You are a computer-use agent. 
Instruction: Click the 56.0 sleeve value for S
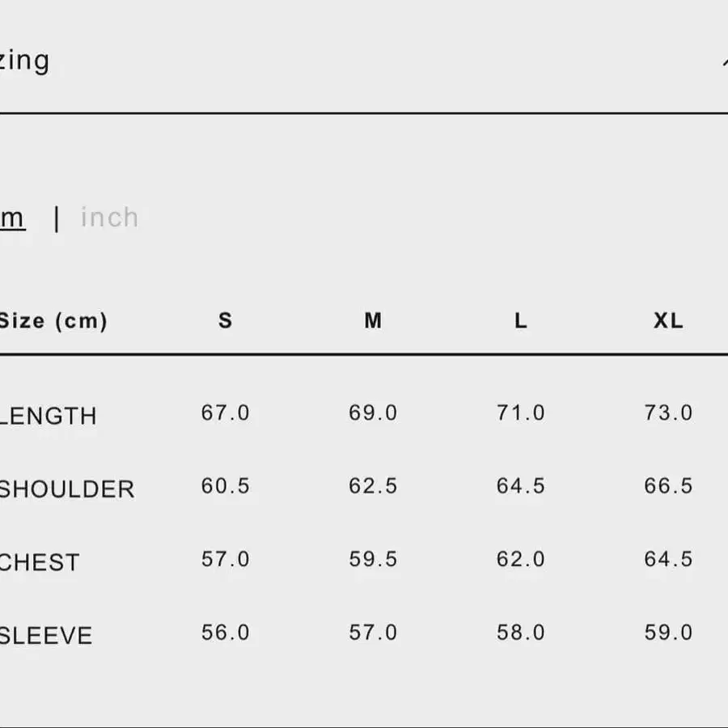(x=226, y=633)
